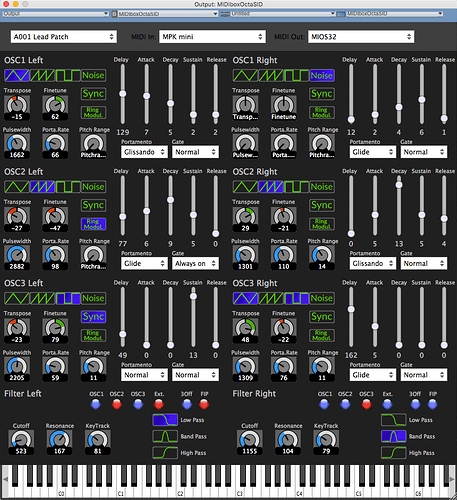Click Sync button in OSC1 Right
457x500 pixels.
322,94
